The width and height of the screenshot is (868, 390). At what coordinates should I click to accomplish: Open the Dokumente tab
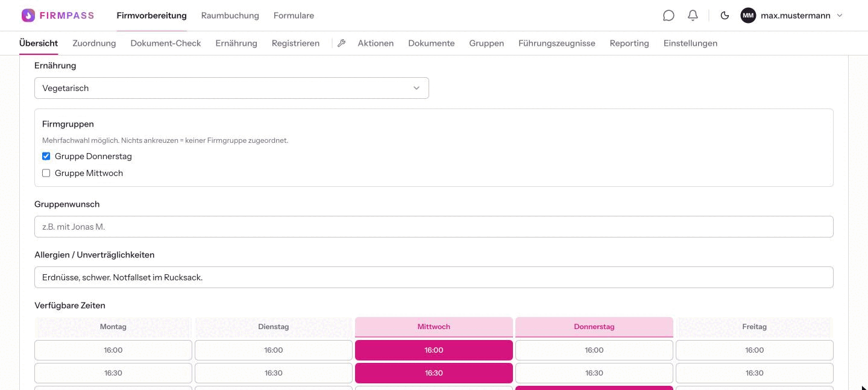pyautogui.click(x=432, y=43)
